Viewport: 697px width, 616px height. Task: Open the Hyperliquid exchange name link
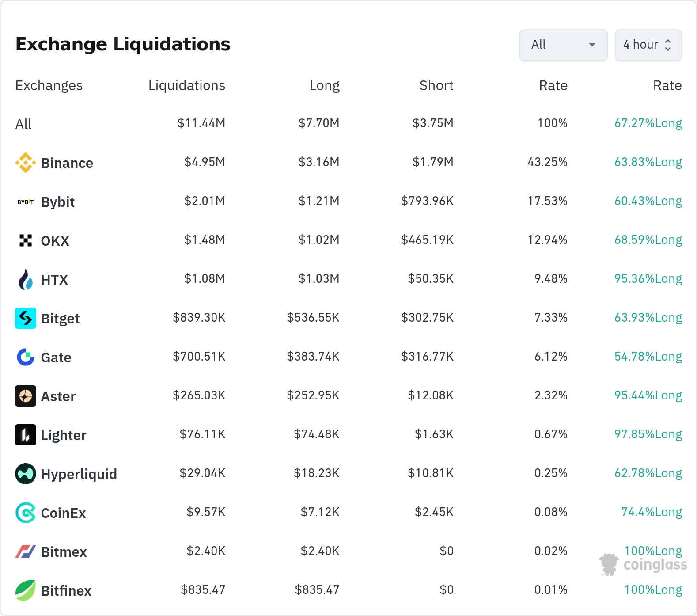(79, 474)
